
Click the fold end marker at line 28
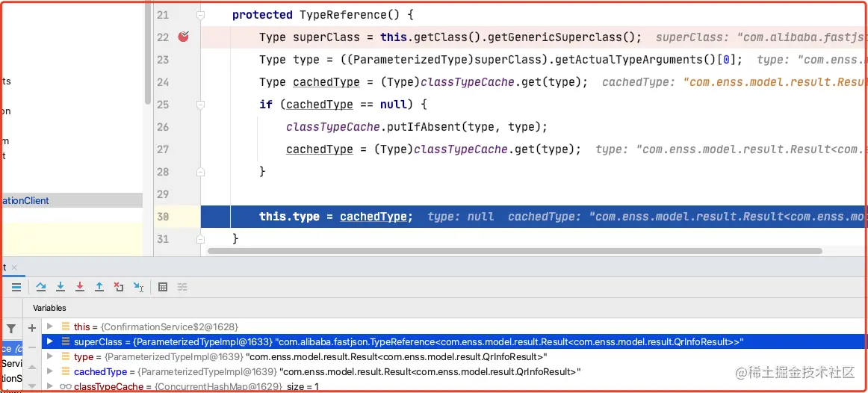[201, 172]
